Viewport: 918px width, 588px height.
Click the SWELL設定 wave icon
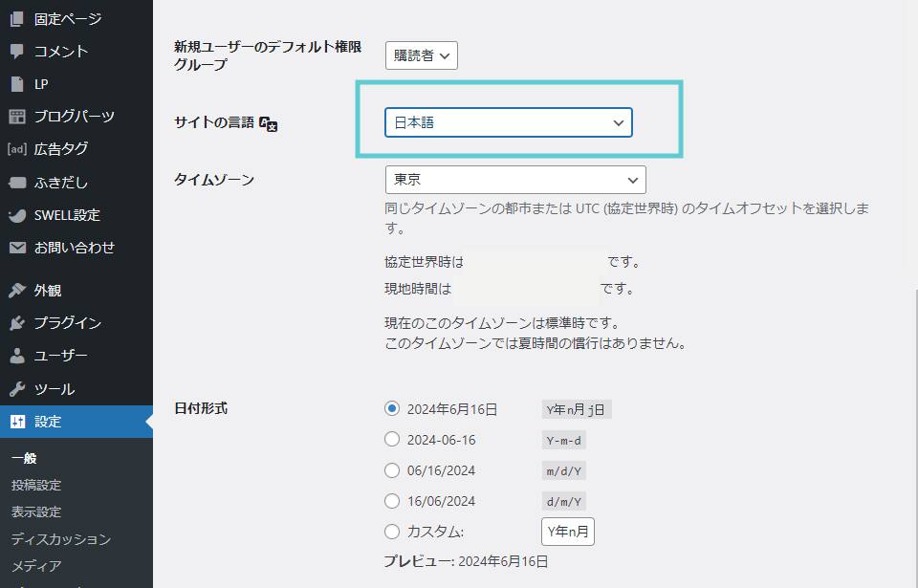coord(17,215)
